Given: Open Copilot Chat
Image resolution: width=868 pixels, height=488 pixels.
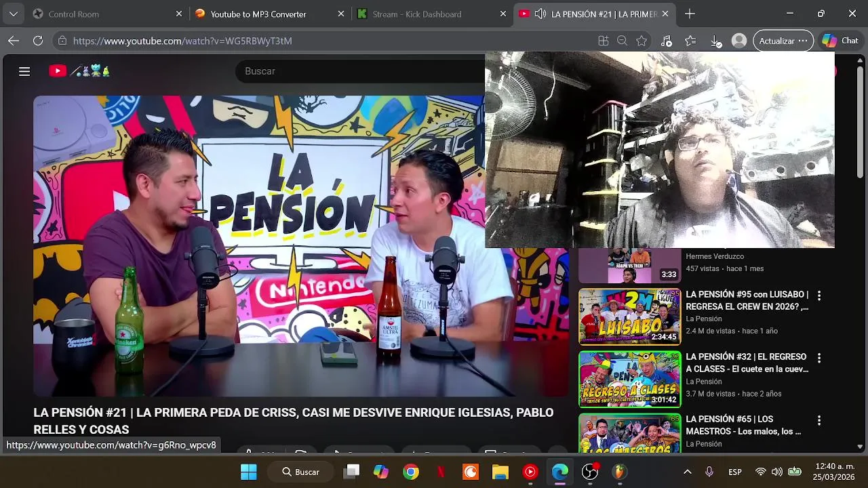Looking at the screenshot, I should (x=840, y=41).
